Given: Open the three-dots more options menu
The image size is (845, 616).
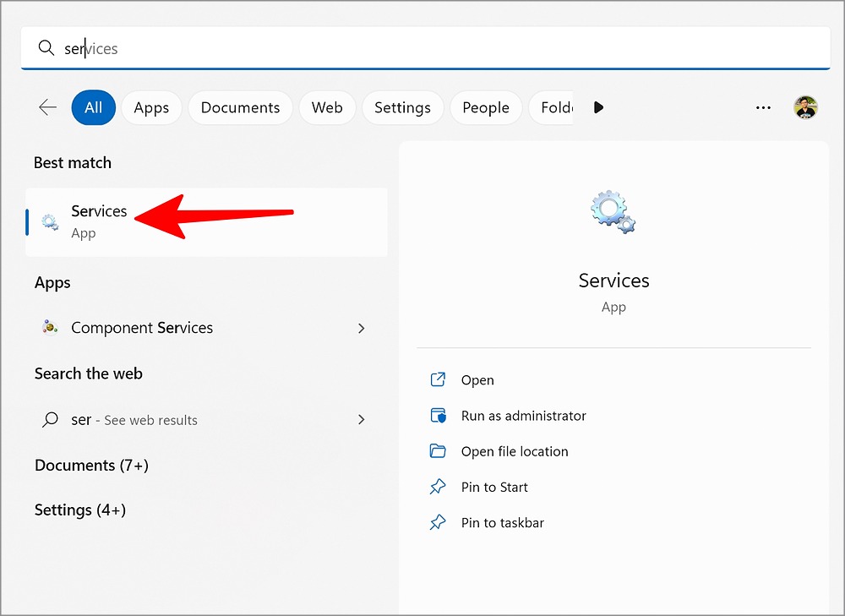Looking at the screenshot, I should (763, 107).
